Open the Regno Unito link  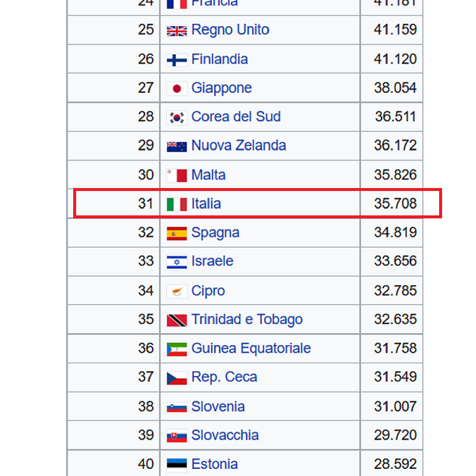230,30
